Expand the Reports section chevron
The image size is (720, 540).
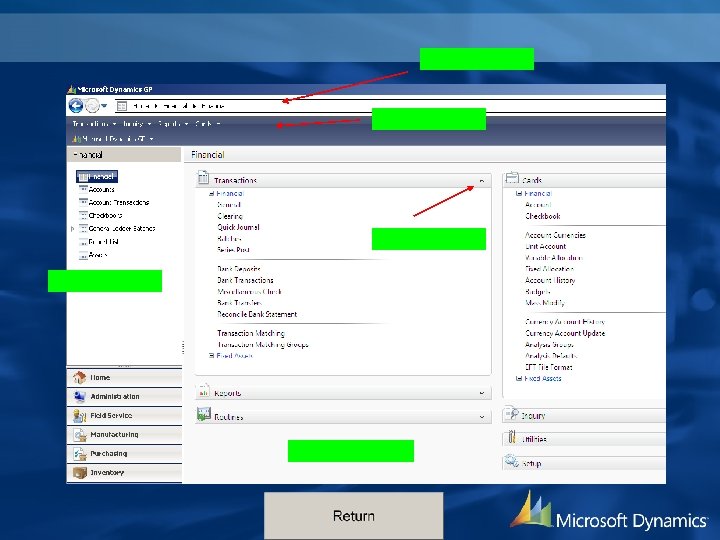(x=482, y=393)
